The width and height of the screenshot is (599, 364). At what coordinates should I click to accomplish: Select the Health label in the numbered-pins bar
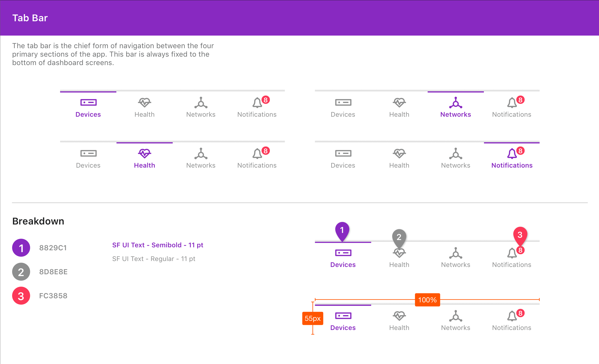click(399, 265)
